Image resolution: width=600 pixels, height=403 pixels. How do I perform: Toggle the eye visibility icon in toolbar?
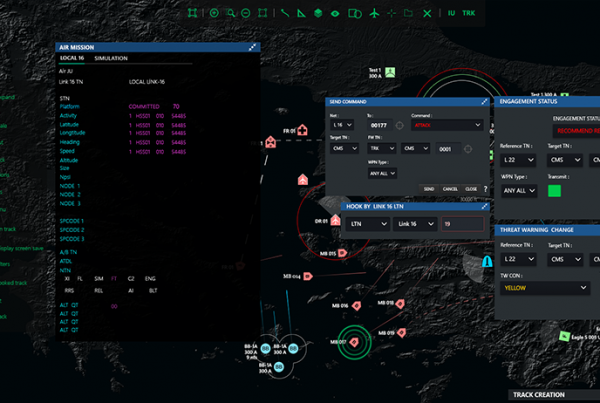point(335,13)
